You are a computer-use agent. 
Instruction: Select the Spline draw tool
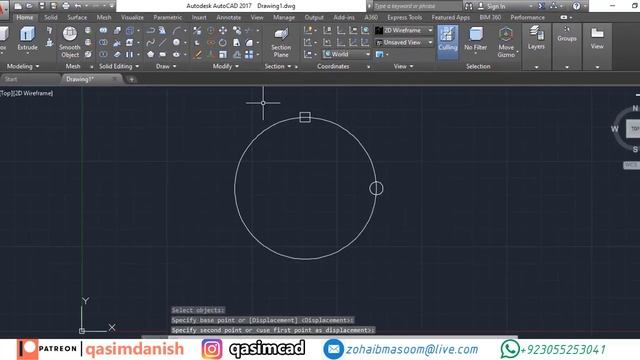(150, 42)
